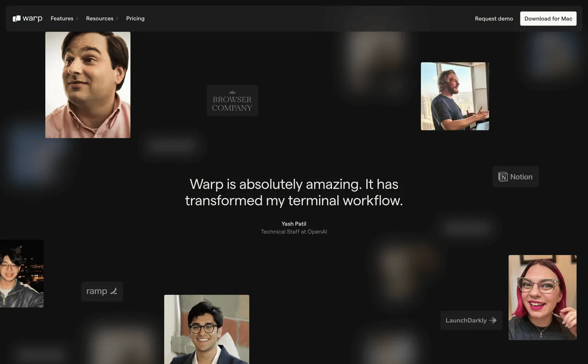The image size is (588, 364).
Task: Click the Yash Patil name text
Action: [x=294, y=224]
